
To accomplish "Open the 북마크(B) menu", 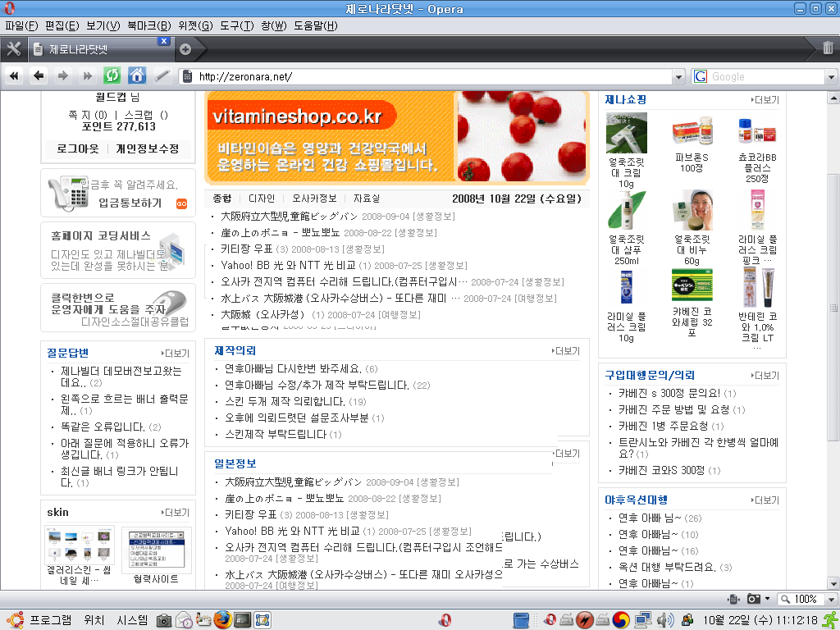I will click(x=148, y=25).
